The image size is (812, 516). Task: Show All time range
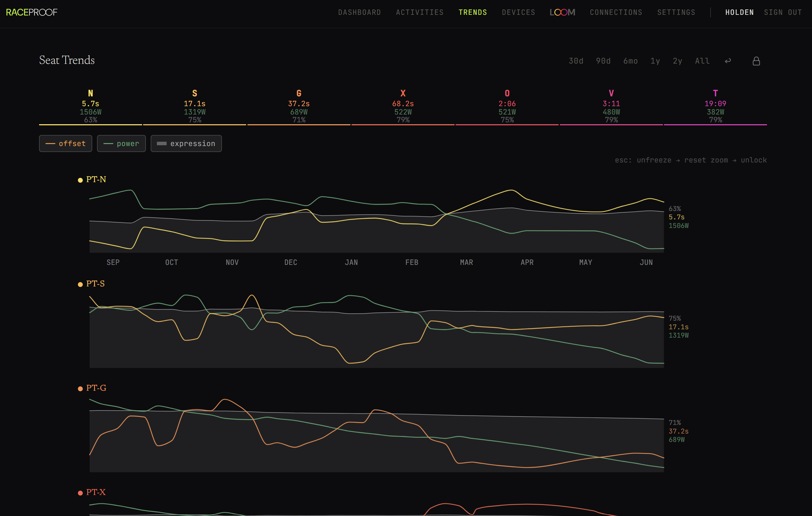702,61
